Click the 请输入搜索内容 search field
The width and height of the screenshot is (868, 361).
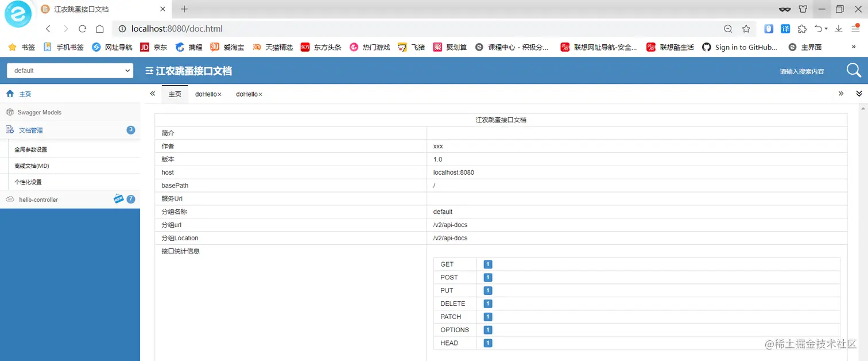pos(802,71)
